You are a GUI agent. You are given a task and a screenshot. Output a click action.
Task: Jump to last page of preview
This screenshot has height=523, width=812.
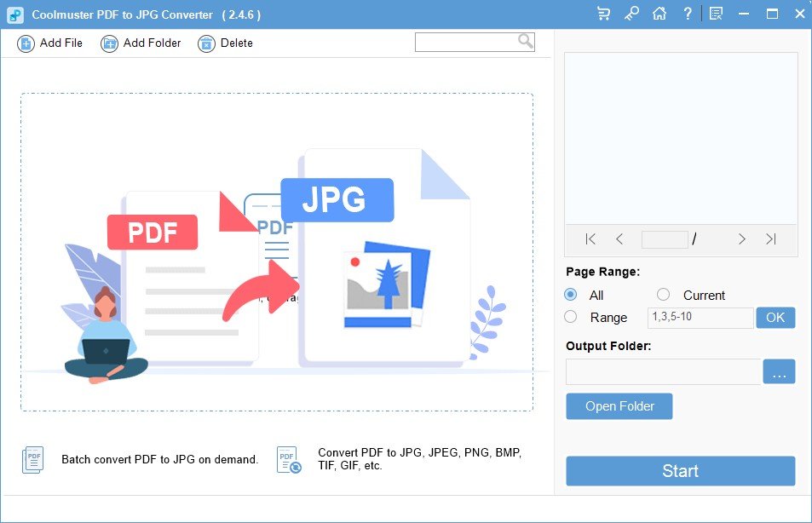tap(770, 239)
